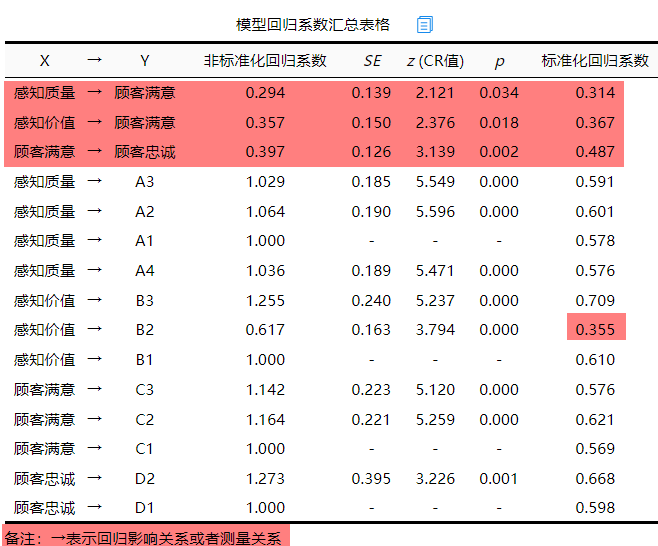Select the 非标准化回归系数 column header
658x546 pixels.
coord(265,60)
